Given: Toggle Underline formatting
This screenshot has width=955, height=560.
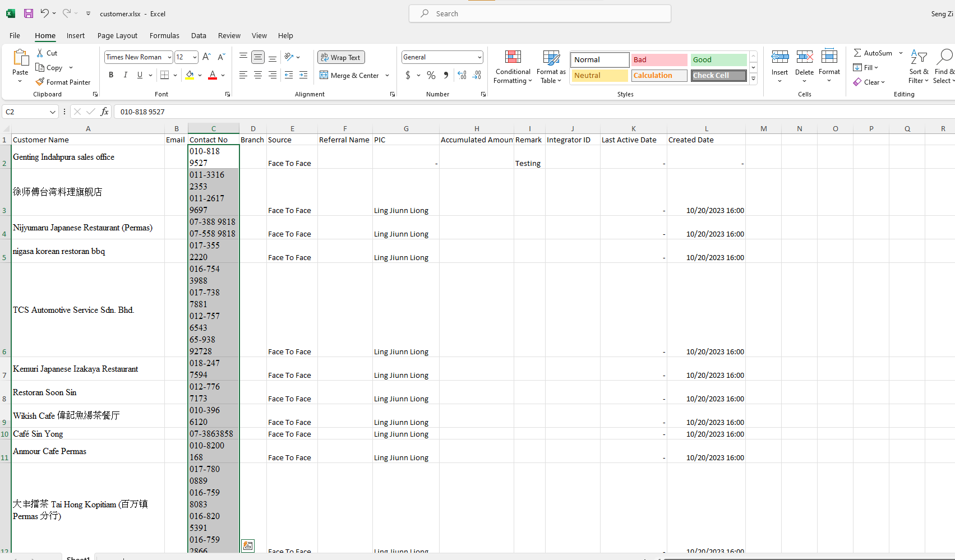Looking at the screenshot, I should coord(140,75).
